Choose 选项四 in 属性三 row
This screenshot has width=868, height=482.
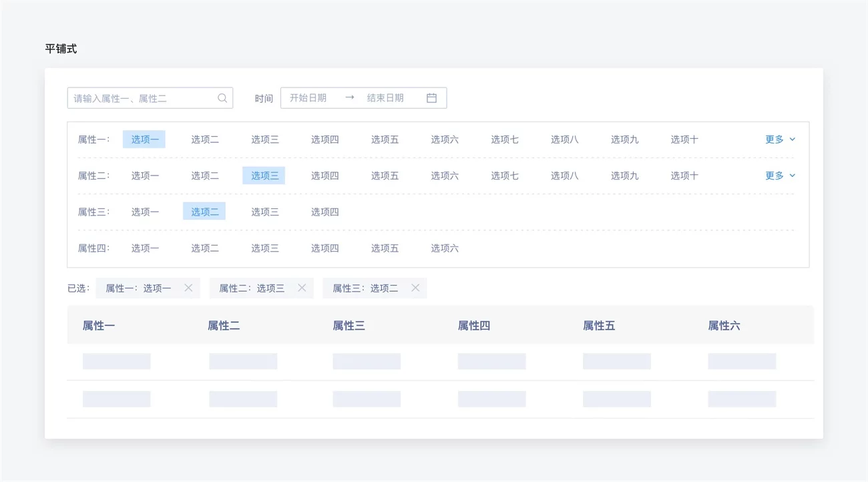click(x=324, y=212)
